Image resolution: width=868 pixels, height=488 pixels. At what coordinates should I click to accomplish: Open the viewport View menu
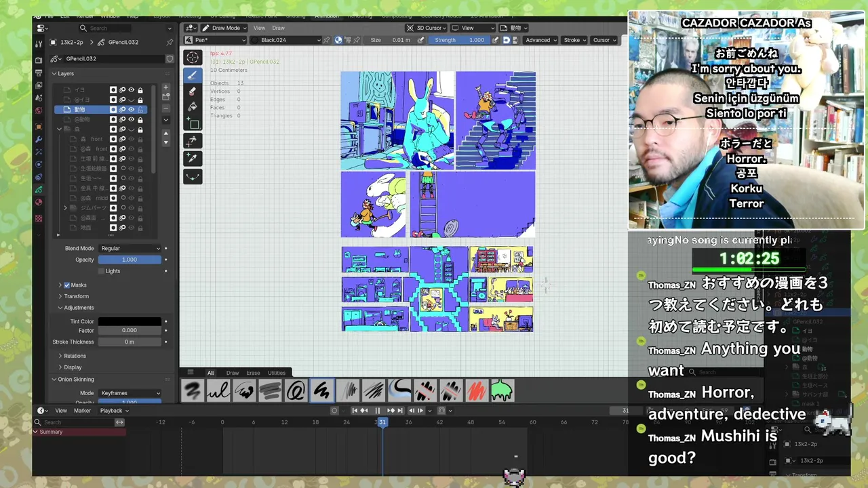tap(259, 28)
